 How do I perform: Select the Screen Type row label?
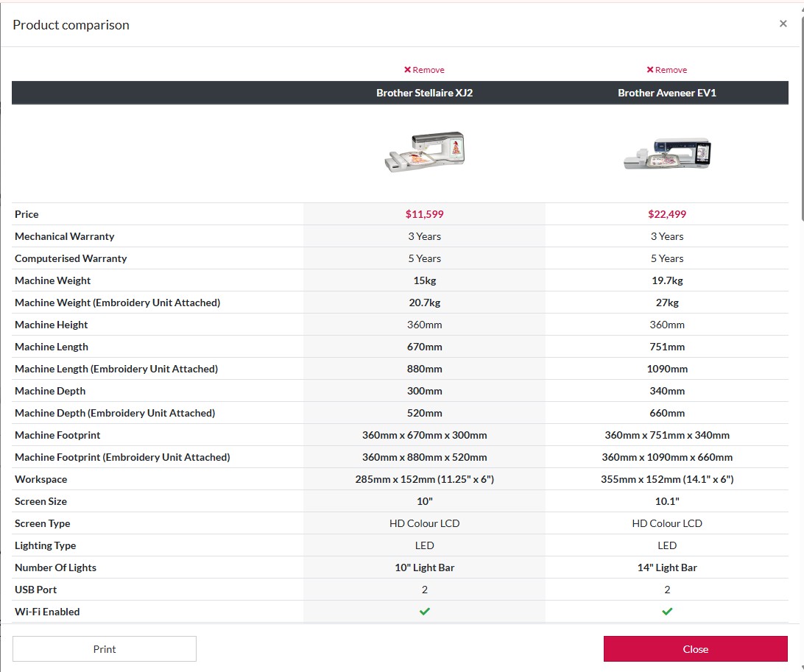[43, 523]
